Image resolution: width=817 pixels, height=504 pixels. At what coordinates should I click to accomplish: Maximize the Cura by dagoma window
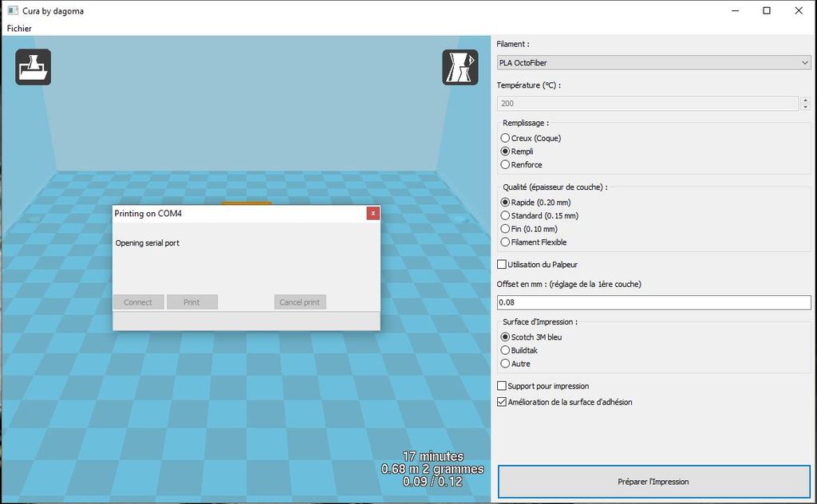[767, 10]
